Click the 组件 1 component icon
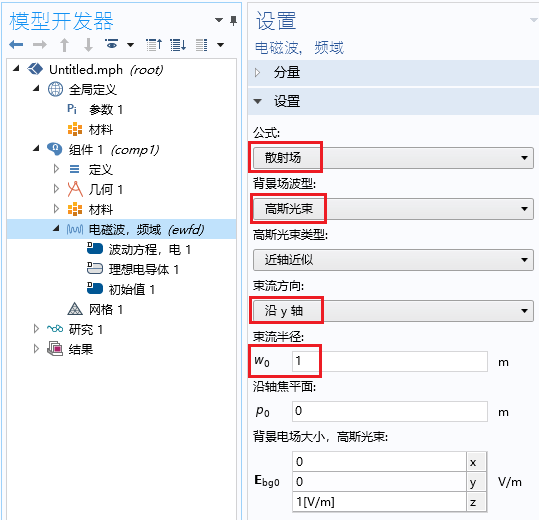The width and height of the screenshot is (539, 520). point(55,149)
